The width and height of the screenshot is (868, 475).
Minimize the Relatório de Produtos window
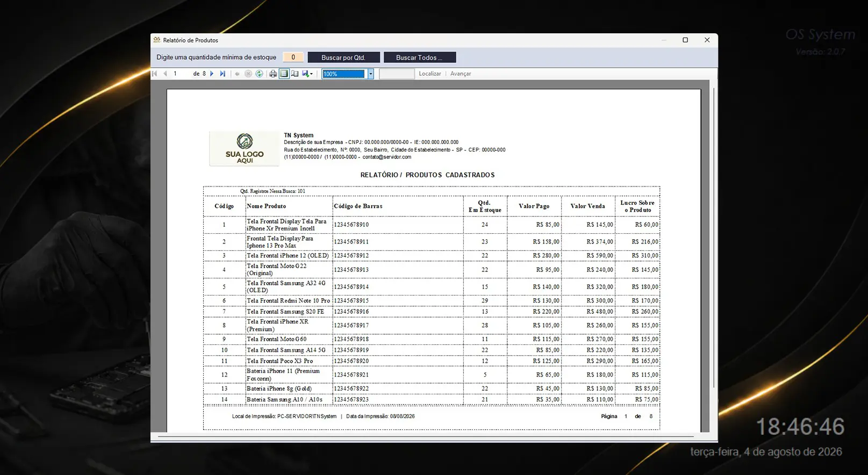point(664,40)
